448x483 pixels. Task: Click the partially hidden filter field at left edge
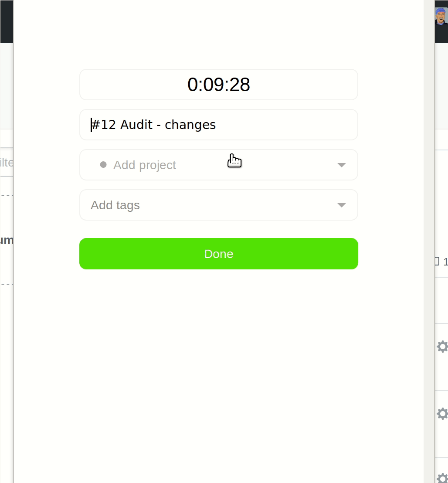(x=7, y=162)
